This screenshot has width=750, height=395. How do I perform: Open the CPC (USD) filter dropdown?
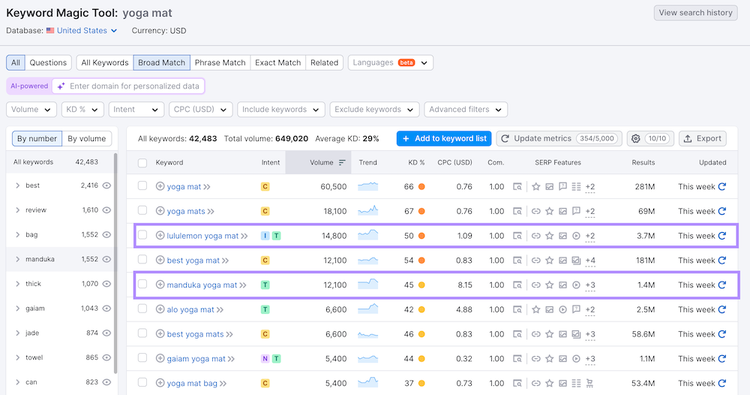200,110
